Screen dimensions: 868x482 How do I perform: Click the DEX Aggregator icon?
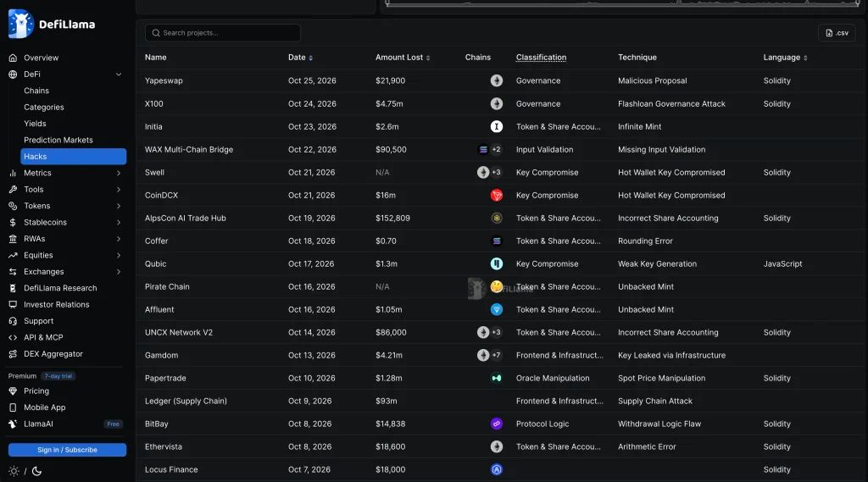click(x=13, y=354)
